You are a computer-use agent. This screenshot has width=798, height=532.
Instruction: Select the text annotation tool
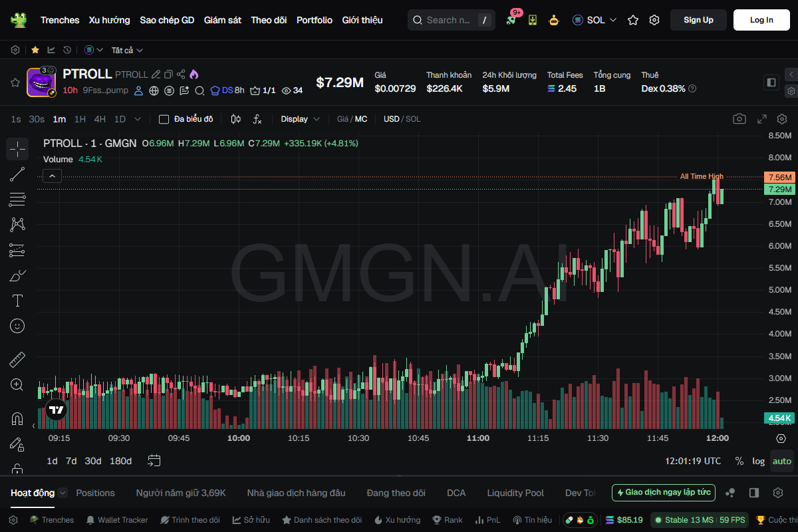pyautogui.click(x=17, y=301)
